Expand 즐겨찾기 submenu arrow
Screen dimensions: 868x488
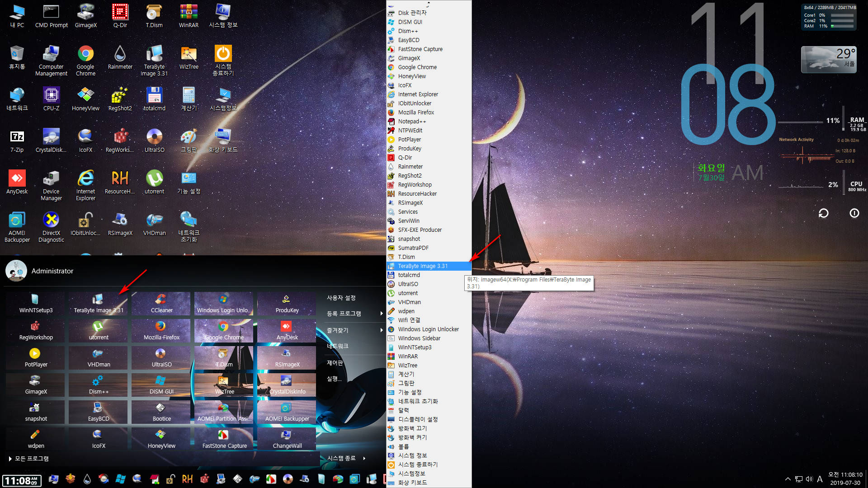(381, 330)
